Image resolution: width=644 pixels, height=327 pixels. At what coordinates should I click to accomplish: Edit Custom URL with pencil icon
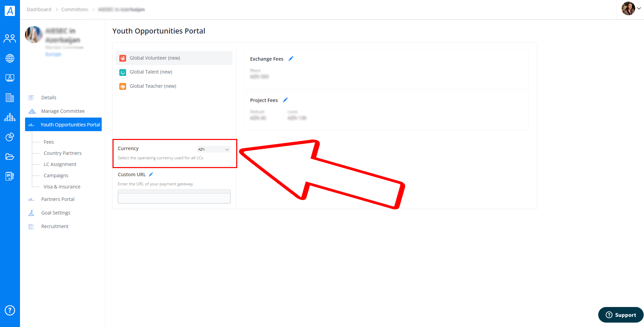click(151, 175)
